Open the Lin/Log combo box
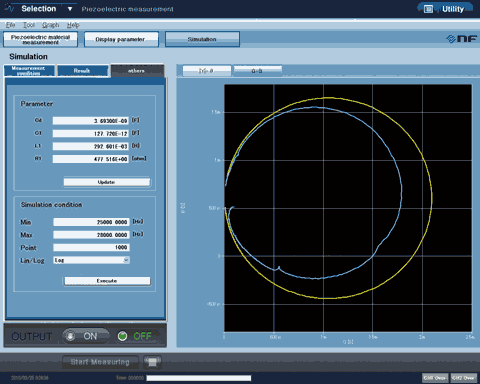The width and height of the screenshot is (480, 384). click(x=91, y=260)
